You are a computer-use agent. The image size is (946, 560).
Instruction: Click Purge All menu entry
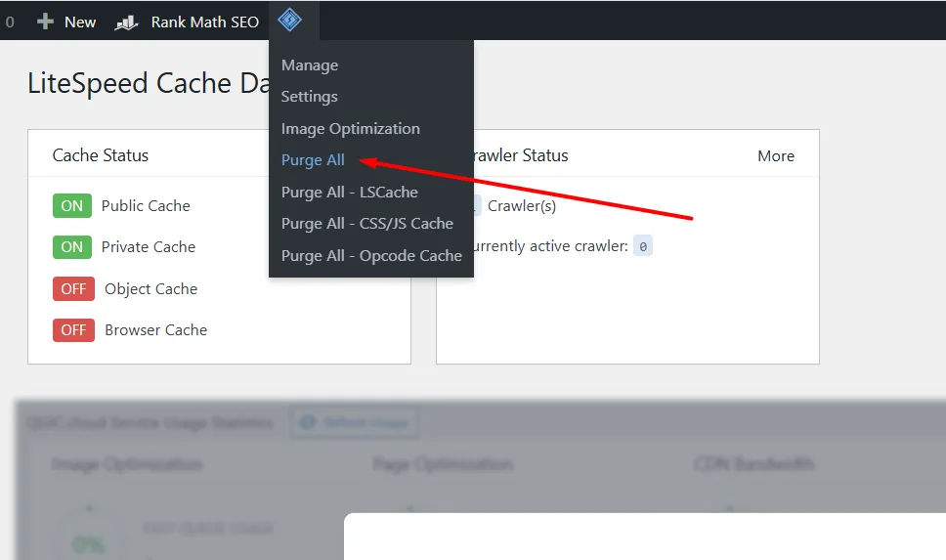pos(313,160)
